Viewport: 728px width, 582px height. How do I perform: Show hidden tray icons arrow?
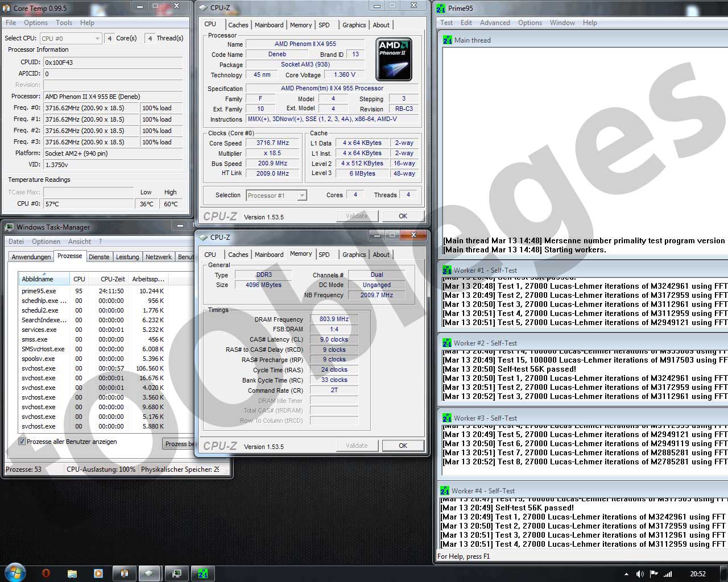[x=626, y=574]
